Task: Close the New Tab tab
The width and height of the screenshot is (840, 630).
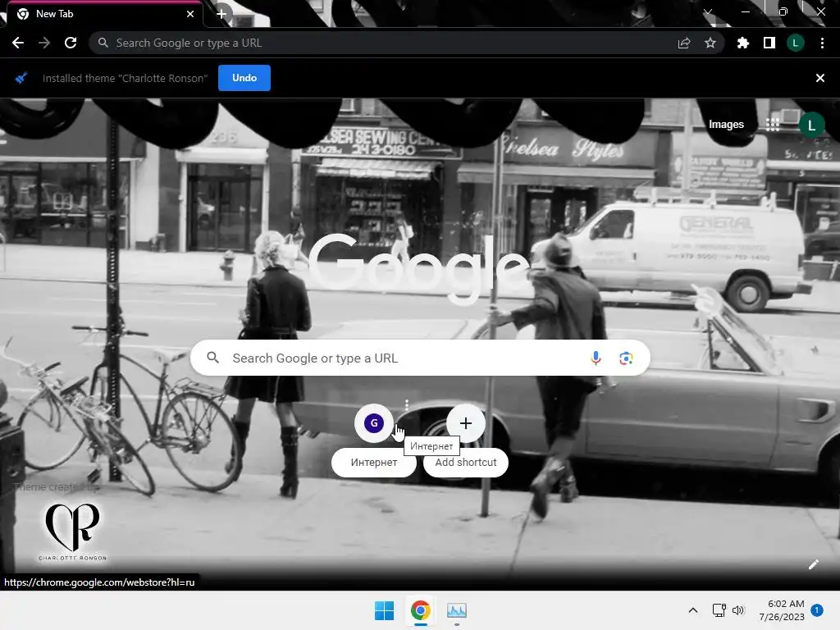Action: point(190,14)
